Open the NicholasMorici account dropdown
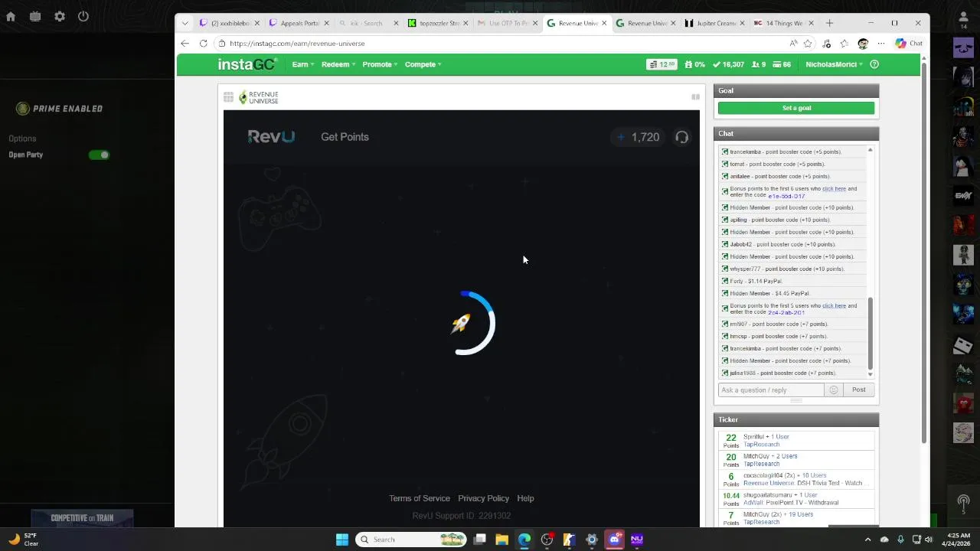Viewport: 980px width, 551px height. coord(834,64)
